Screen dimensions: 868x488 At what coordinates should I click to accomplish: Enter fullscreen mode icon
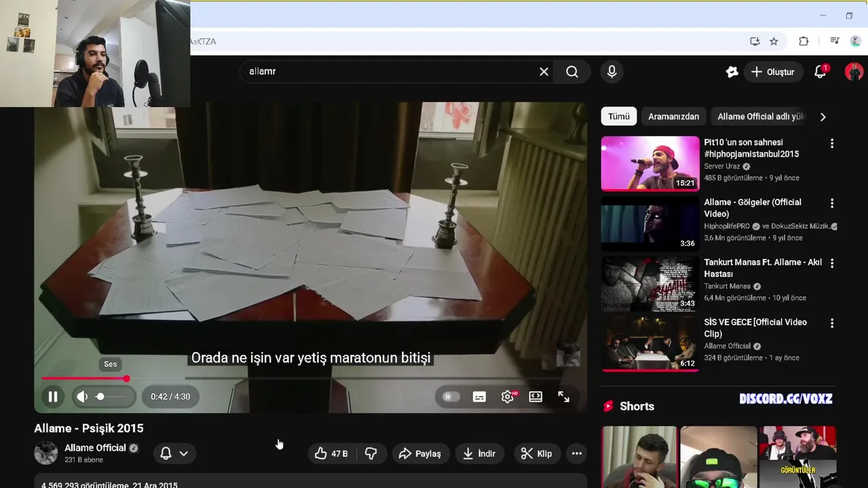tap(564, 396)
